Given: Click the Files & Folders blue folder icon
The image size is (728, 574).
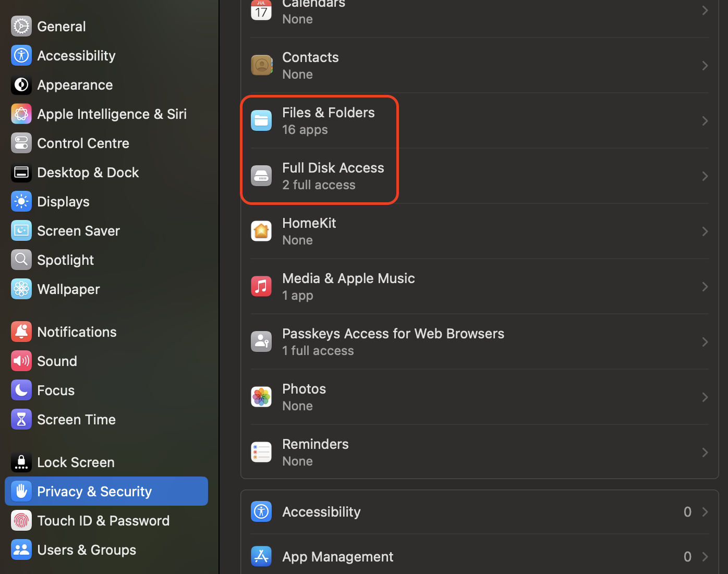Looking at the screenshot, I should pyautogui.click(x=261, y=120).
